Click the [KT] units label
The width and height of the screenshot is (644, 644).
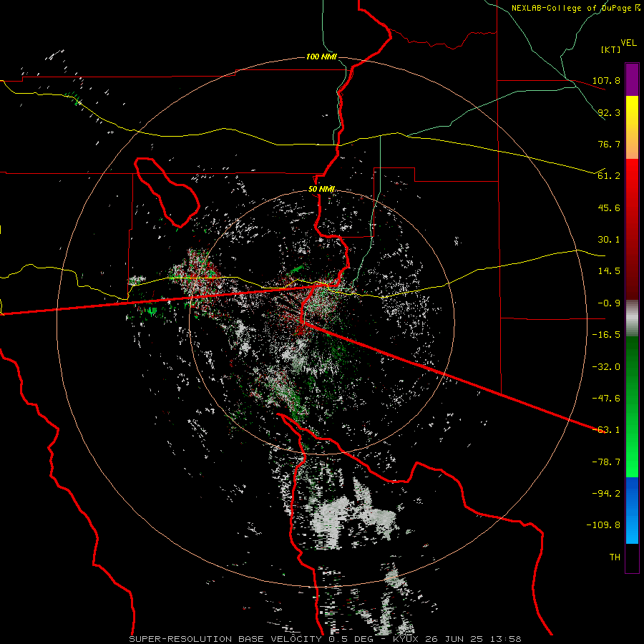coord(610,49)
